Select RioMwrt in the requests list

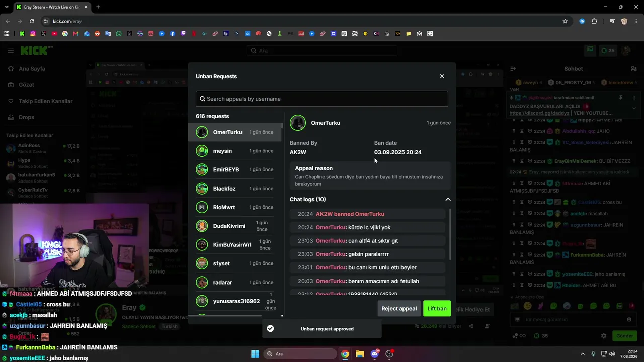pos(235,207)
